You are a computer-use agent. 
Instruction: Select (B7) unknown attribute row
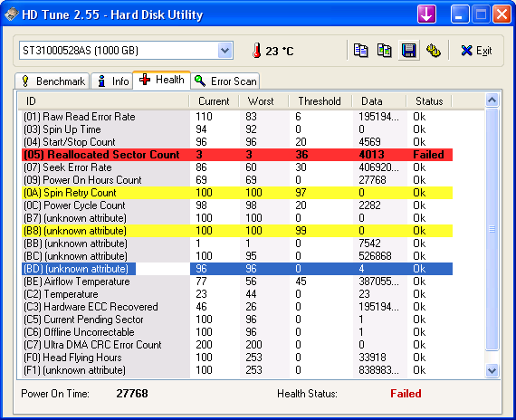click(x=237, y=218)
